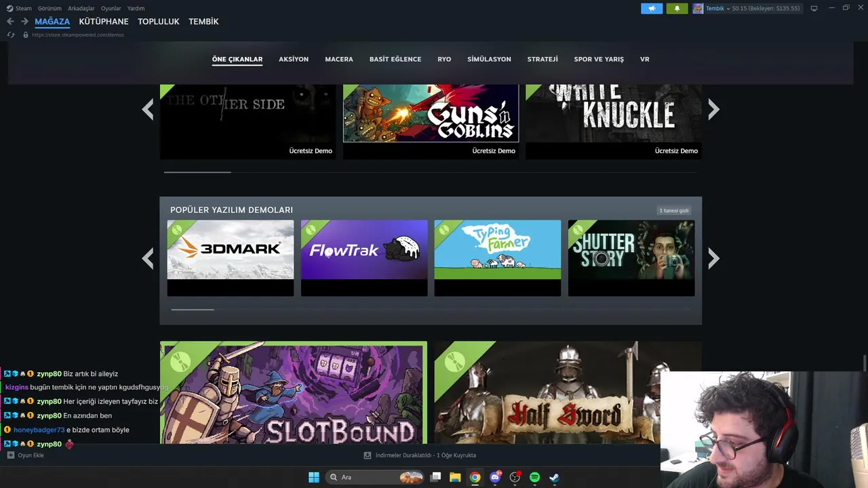
Task: Open the Typing Farmer demo
Action: tap(498, 258)
